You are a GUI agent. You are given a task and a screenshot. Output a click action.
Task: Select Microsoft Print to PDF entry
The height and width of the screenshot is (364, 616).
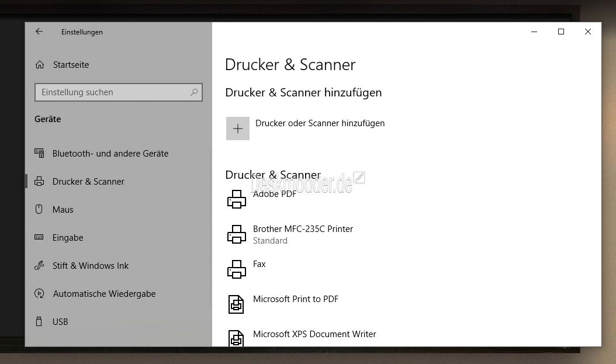295,299
